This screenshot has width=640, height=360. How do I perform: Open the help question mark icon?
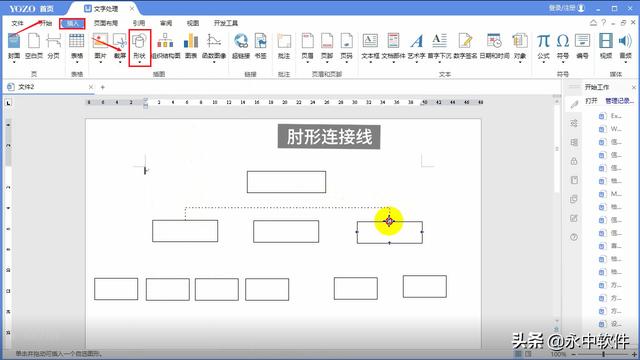604,22
